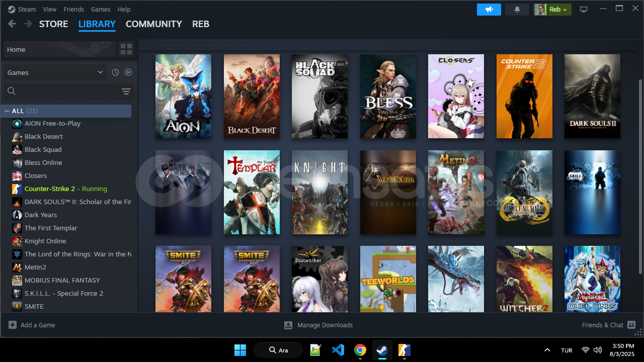The height and width of the screenshot is (362, 644).
Task: Open the AION cover thumbnail
Action: coord(183,96)
